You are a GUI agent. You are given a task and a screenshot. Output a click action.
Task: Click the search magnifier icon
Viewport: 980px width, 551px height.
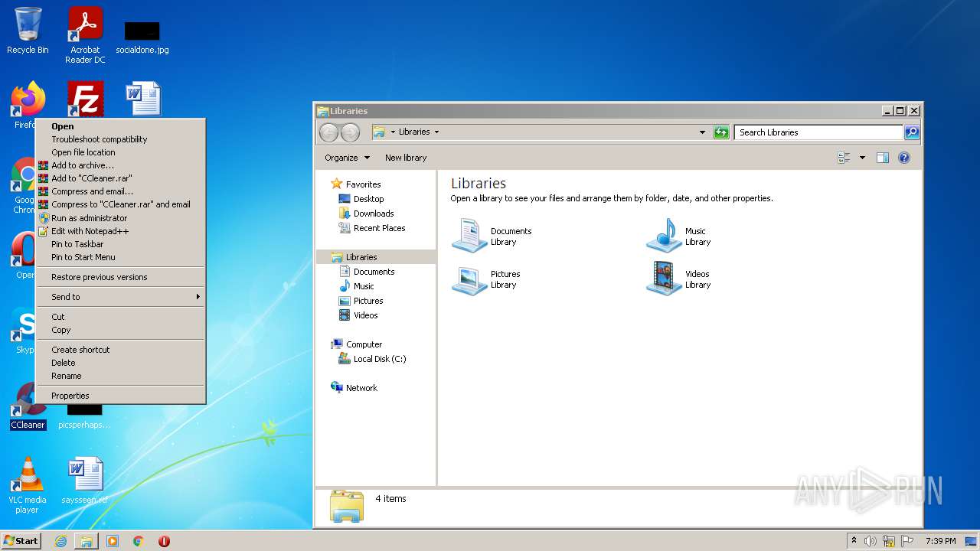(912, 132)
